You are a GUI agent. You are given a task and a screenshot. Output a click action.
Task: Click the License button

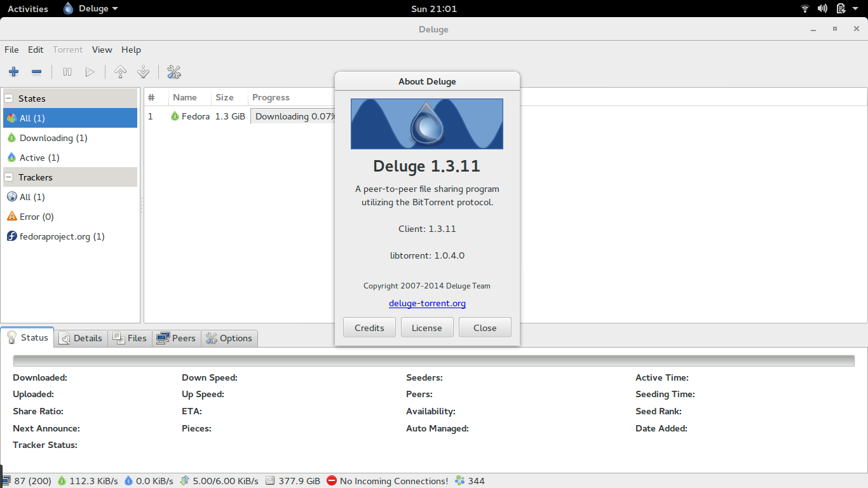pos(427,328)
